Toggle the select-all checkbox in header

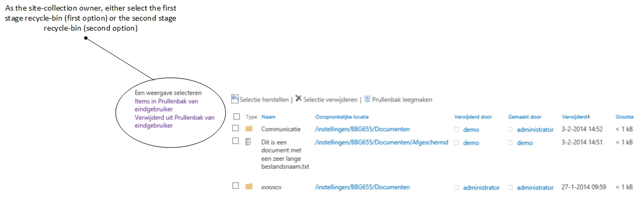tap(236, 117)
